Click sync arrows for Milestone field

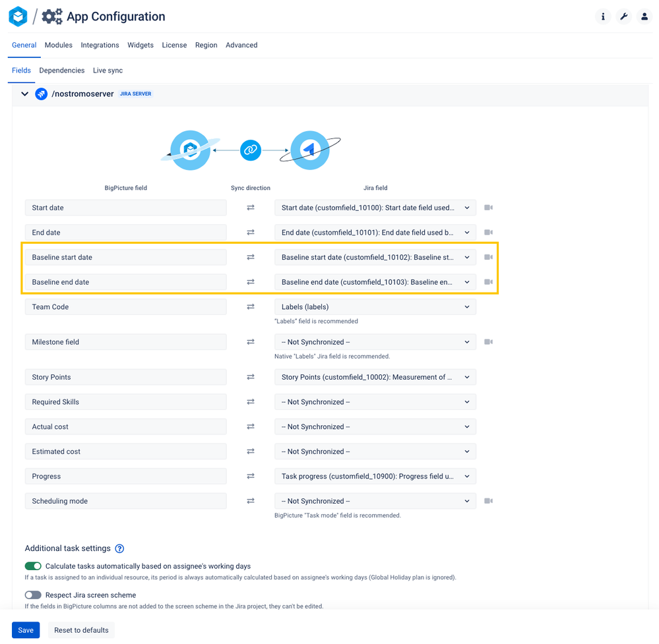[251, 342]
